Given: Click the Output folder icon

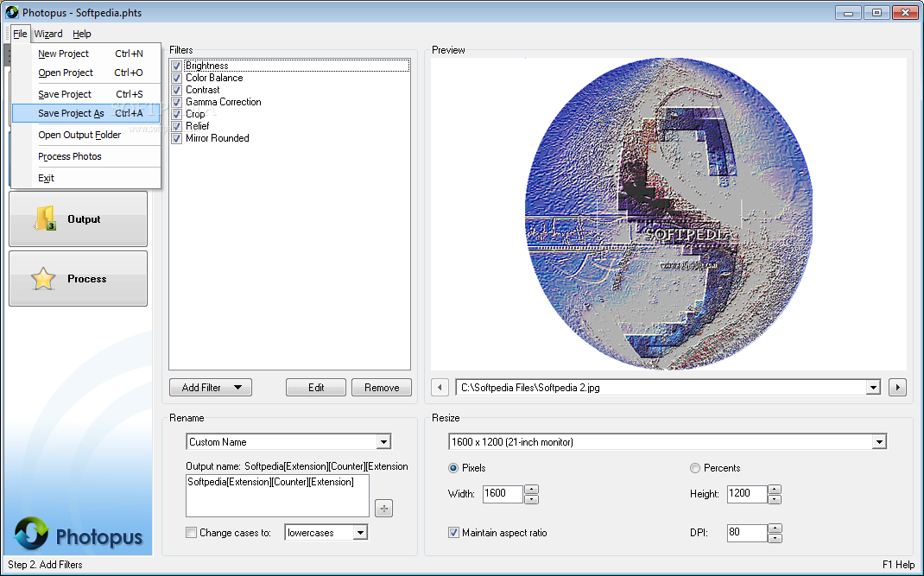Looking at the screenshot, I should (x=46, y=218).
